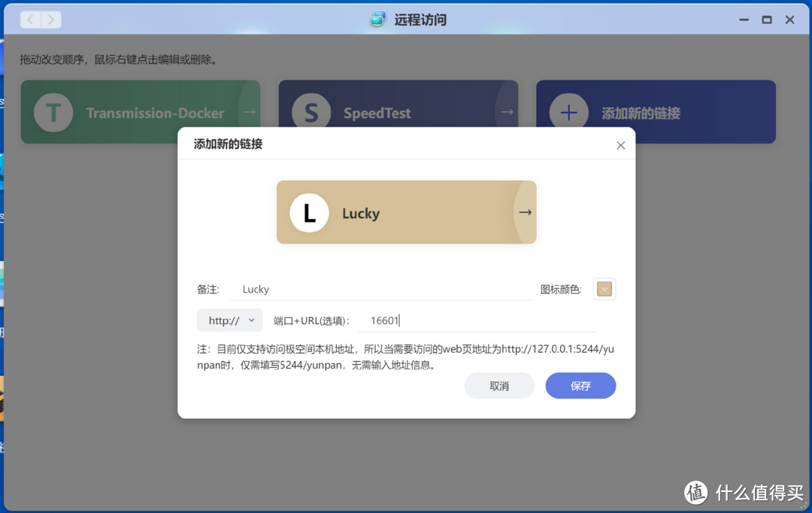Open the http:// protocol dropdown

(229, 320)
